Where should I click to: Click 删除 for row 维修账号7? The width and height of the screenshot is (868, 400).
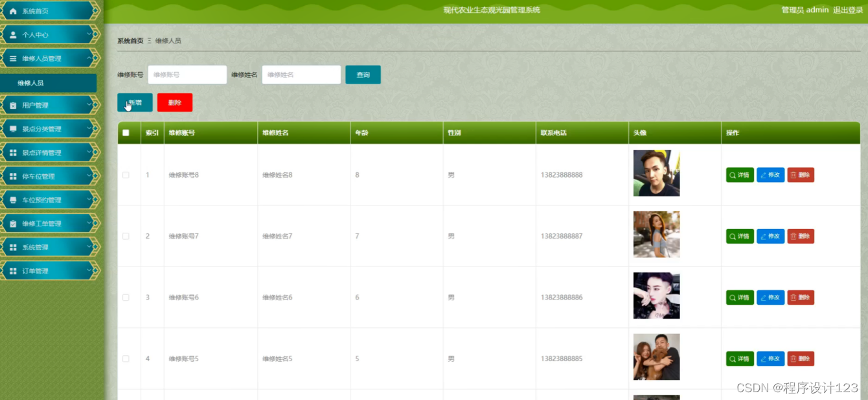pos(801,236)
